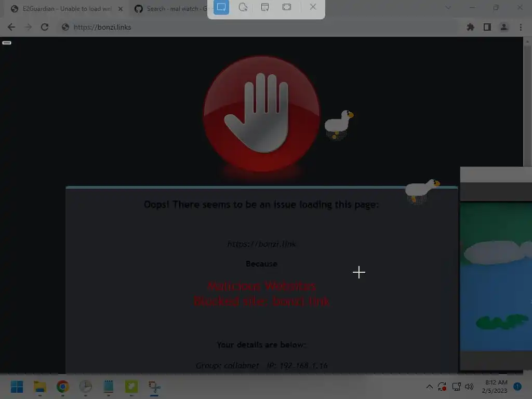Toggle the Chrome side panel

487,27
